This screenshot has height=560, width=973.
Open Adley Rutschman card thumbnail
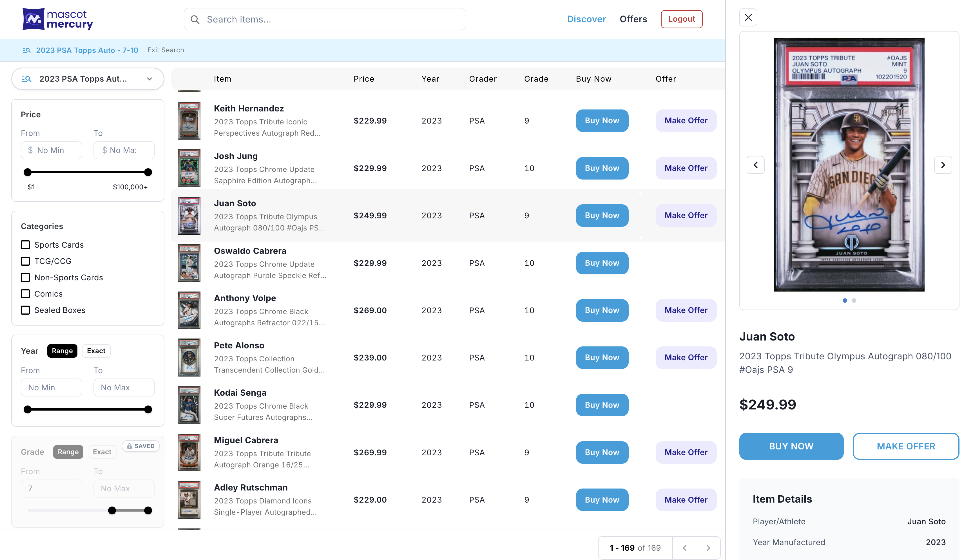tap(189, 499)
